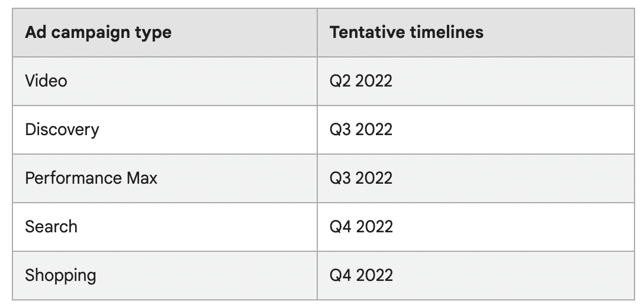Click Q3 2022 in the Performance Max row

[361, 178]
